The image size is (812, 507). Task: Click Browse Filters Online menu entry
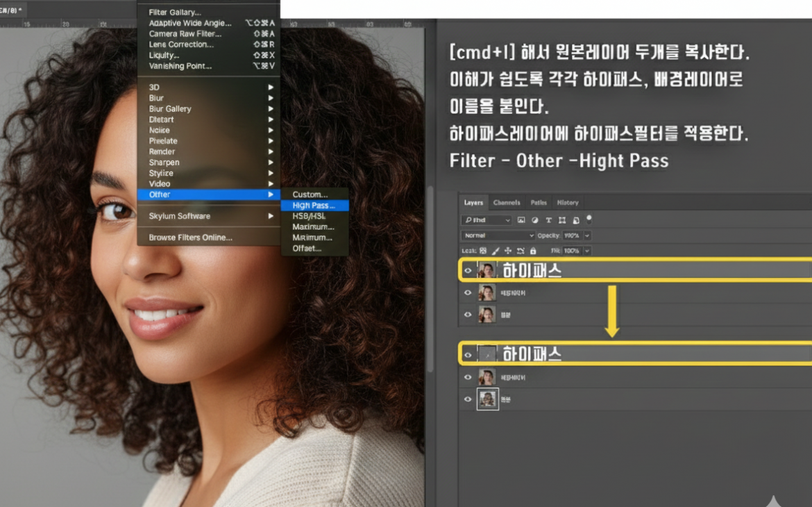coord(190,238)
